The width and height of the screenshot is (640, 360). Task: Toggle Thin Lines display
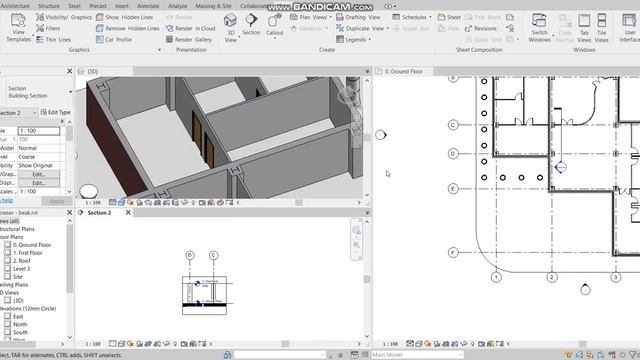[53, 39]
